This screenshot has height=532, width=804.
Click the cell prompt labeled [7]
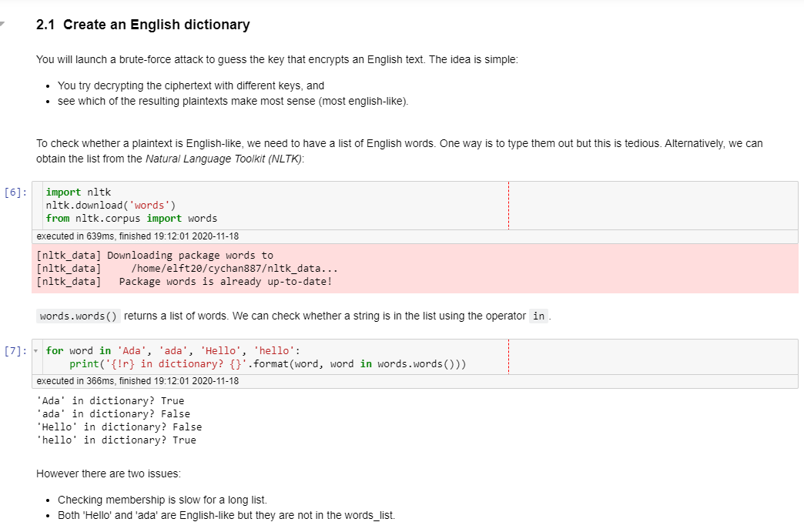[14, 350]
